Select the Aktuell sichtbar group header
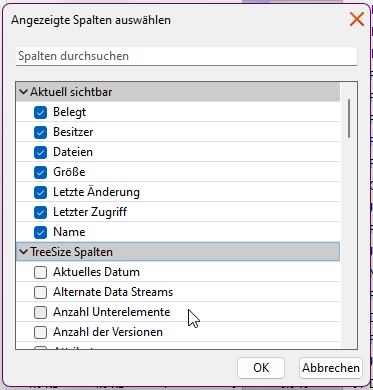This screenshot has height=390, width=373. pos(178,92)
